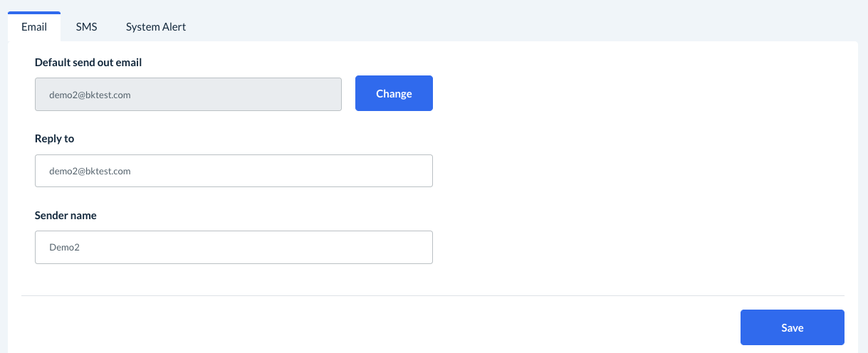The width and height of the screenshot is (868, 353).
Task: Save the email settings
Action: click(x=792, y=327)
